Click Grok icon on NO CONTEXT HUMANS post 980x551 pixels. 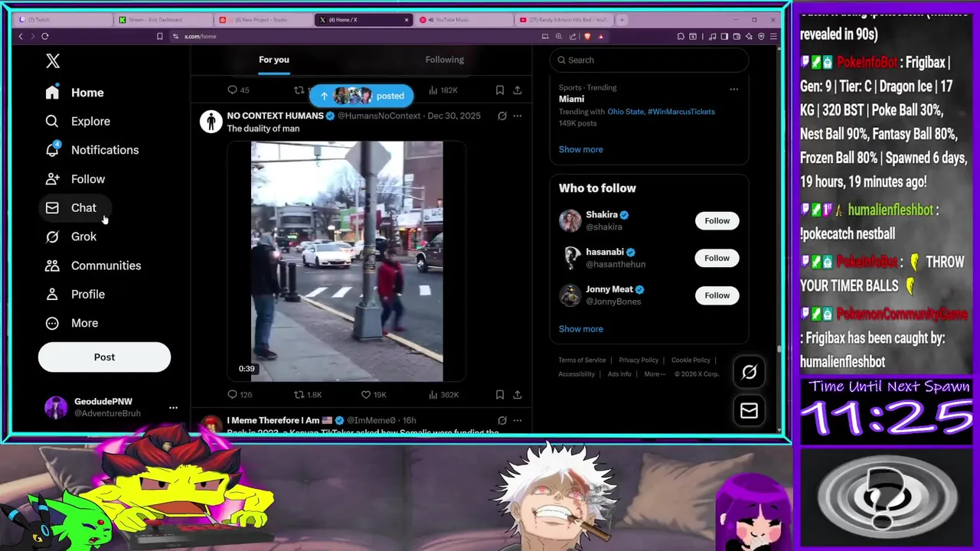pyautogui.click(x=501, y=116)
